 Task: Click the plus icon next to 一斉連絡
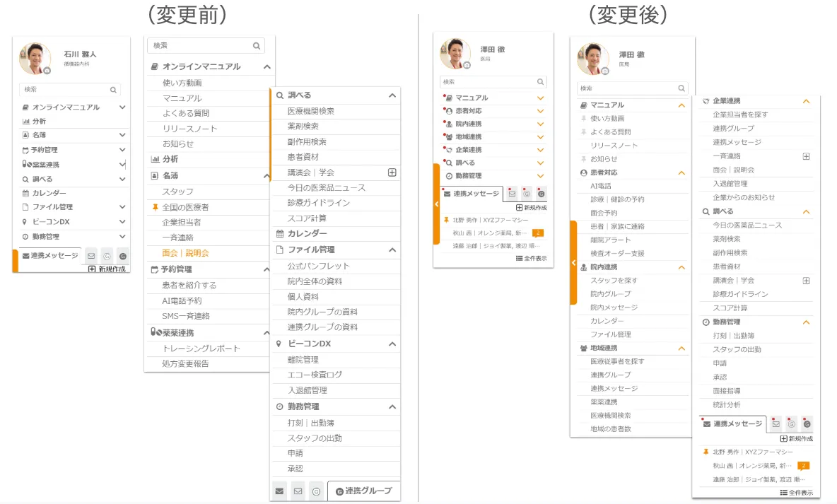coord(807,156)
